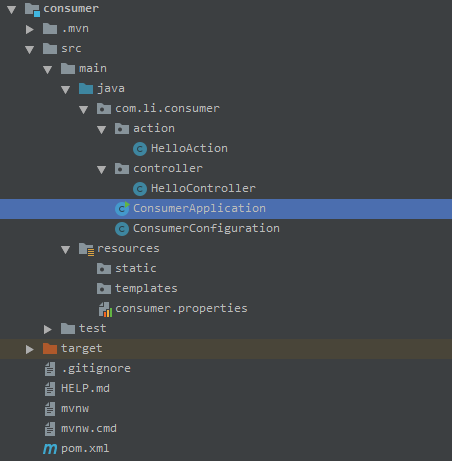452x461 pixels.
Task: Collapse the controller package arrow
Action: pos(101,170)
